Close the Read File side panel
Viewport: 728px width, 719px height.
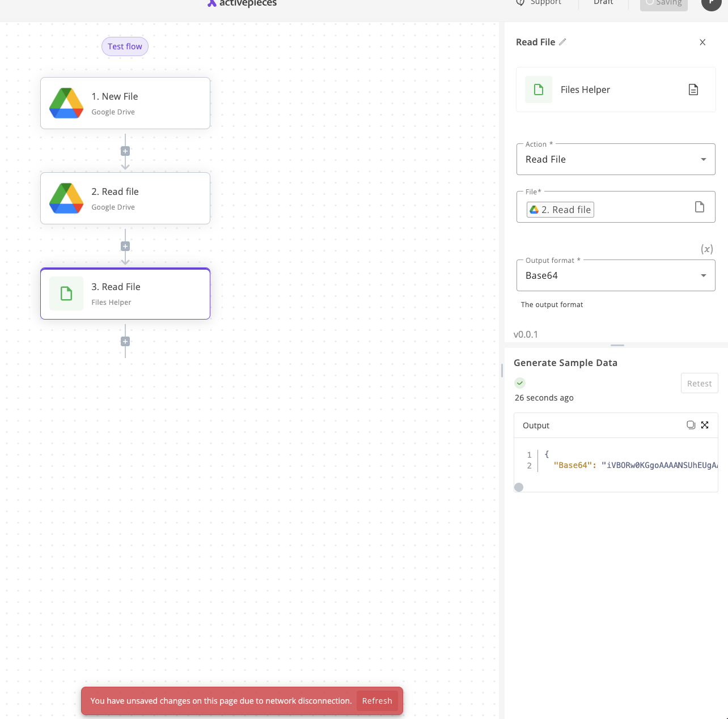[x=702, y=42]
